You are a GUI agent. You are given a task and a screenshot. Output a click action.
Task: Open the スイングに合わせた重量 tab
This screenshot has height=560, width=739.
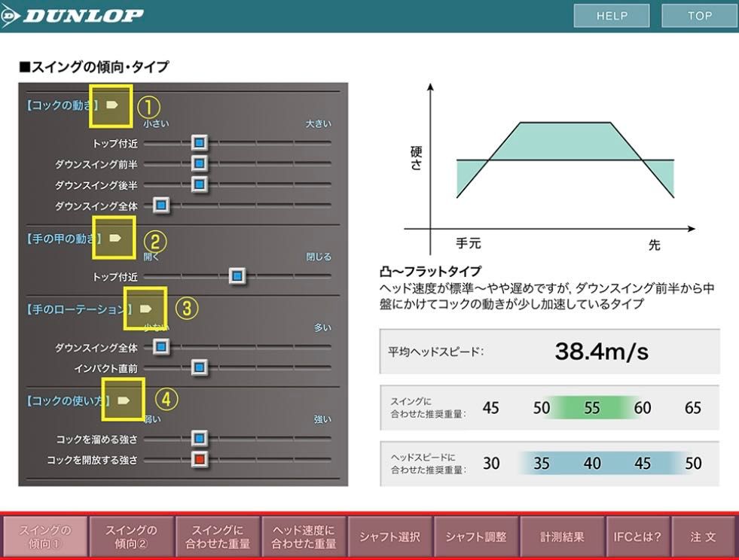point(218,537)
